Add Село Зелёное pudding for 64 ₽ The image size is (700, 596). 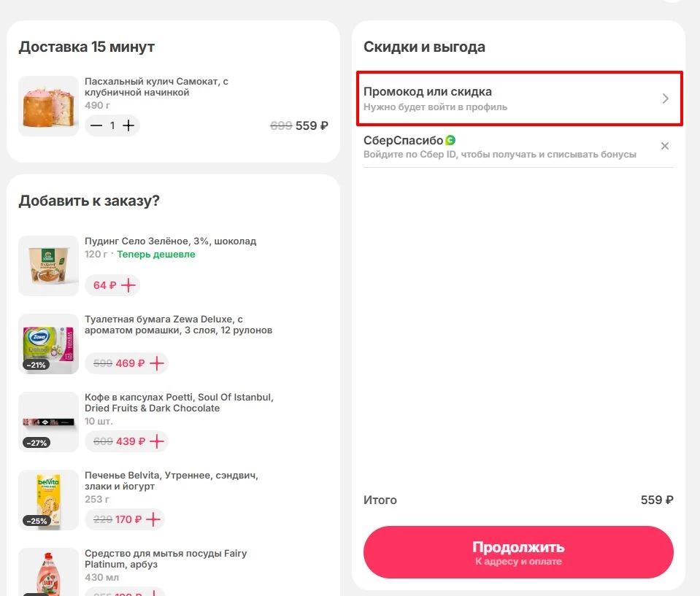point(128,285)
